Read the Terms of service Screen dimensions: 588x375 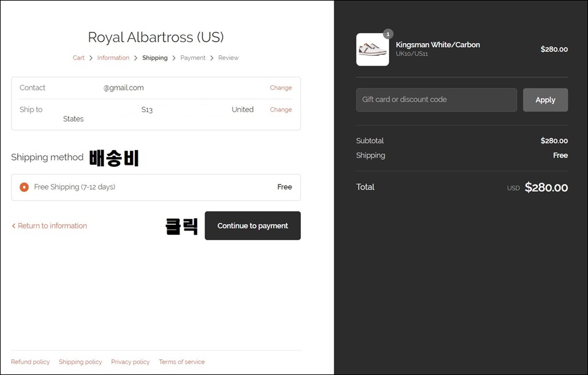[182, 362]
